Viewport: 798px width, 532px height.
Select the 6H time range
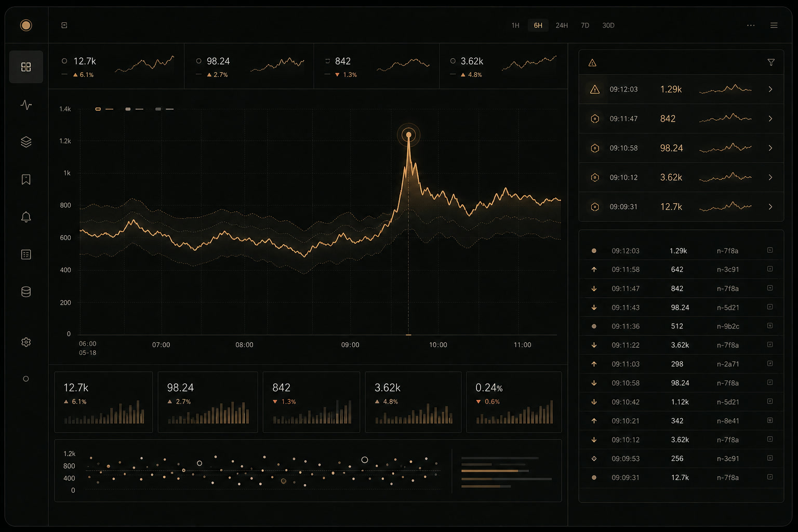(x=538, y=25)
